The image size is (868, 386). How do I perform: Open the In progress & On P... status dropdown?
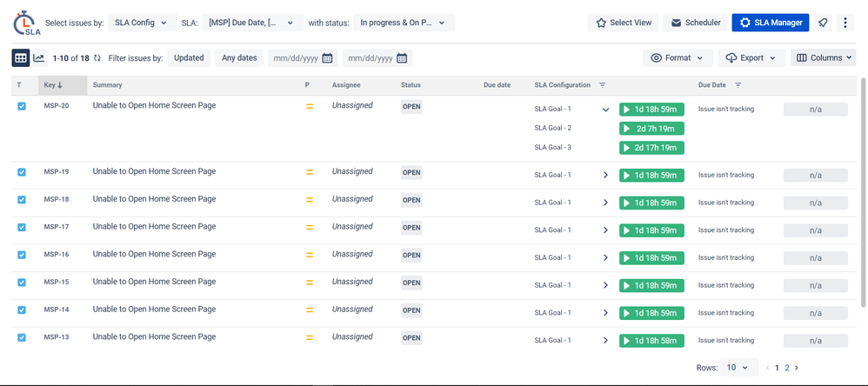pyautogui.click(x=404, y=23)
